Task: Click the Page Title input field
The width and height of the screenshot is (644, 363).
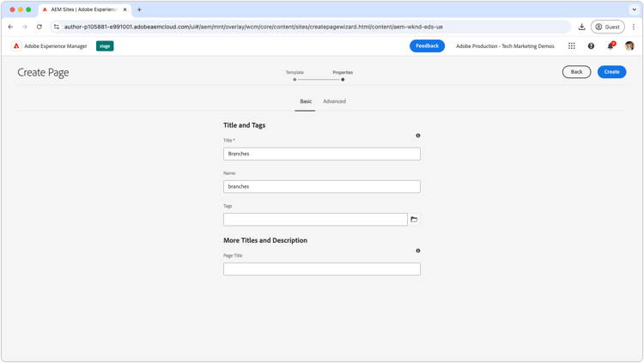Action: click(x=322, y=269)
